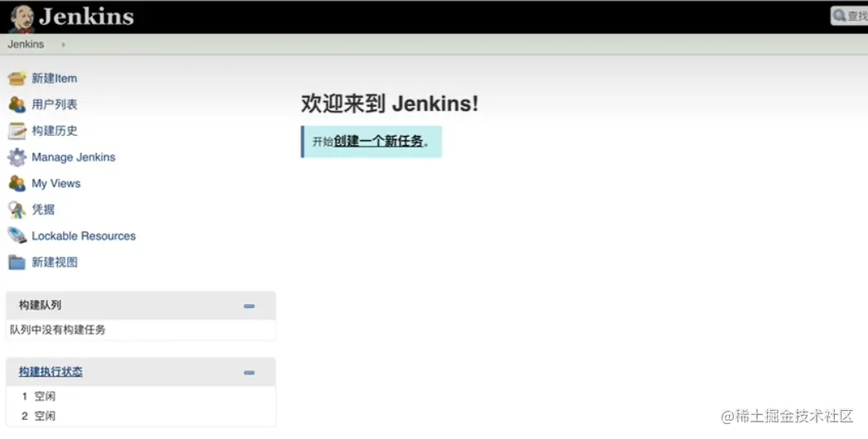
Task: Open the 新建Item link
Action: pyautogui.click(x=55, y=78)
